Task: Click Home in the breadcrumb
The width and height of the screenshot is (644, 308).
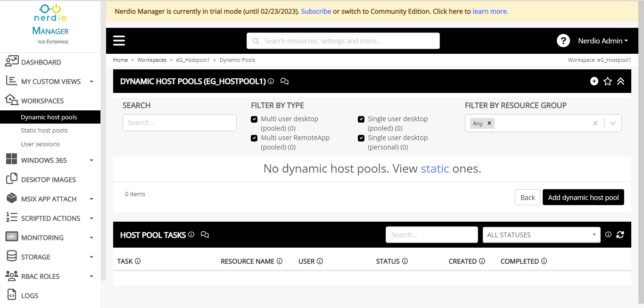Action: [x=120, y=60]
